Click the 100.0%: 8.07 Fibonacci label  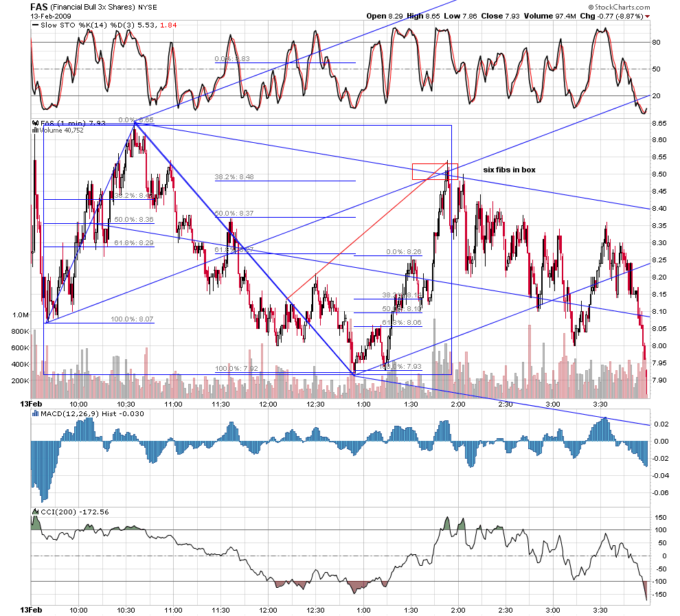[x=132, y=319]
